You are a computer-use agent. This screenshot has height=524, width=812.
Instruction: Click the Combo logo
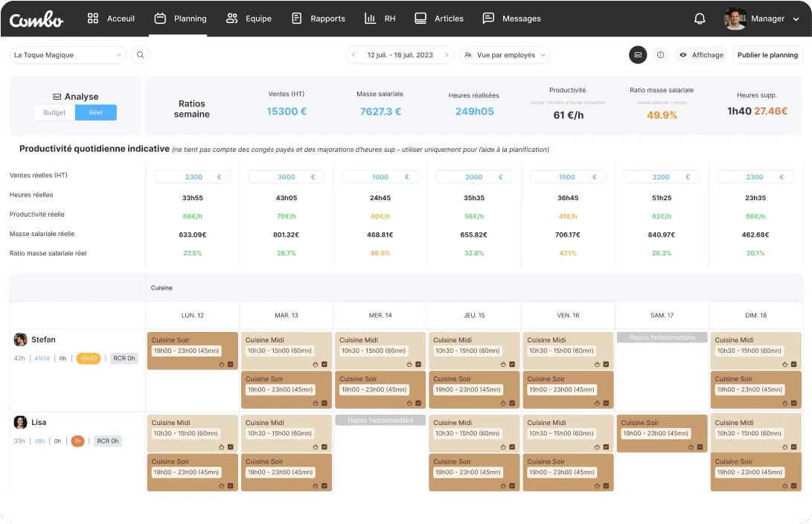(36, 19)
